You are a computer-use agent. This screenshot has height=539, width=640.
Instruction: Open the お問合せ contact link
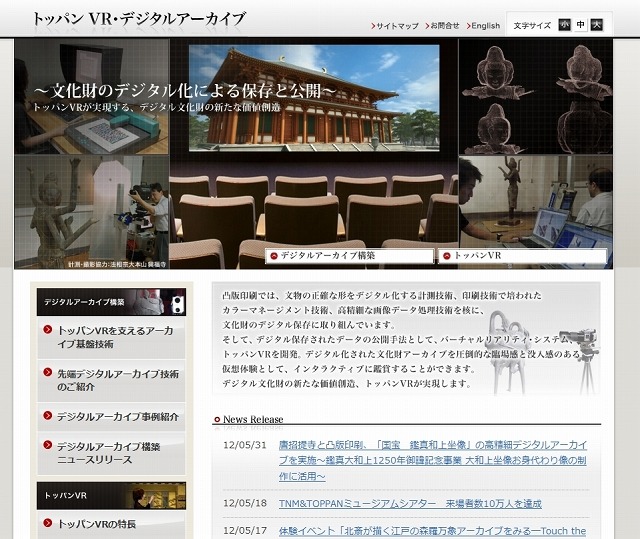click(x=444, y=26)
